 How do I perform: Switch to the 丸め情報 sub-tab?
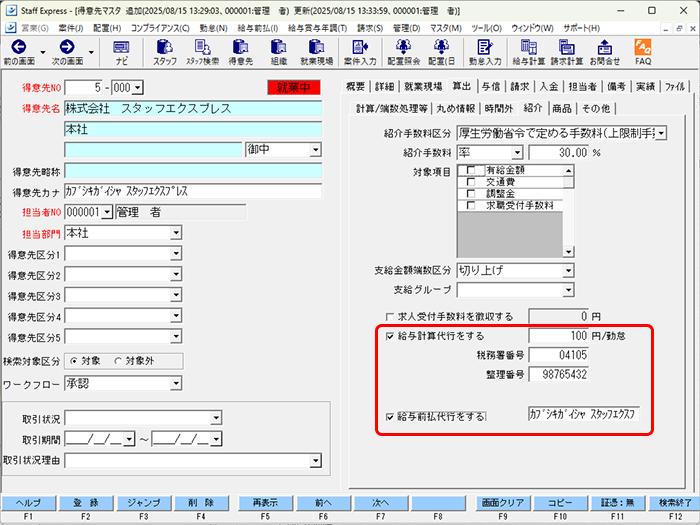pyautogui.click(x=455, y=108)
